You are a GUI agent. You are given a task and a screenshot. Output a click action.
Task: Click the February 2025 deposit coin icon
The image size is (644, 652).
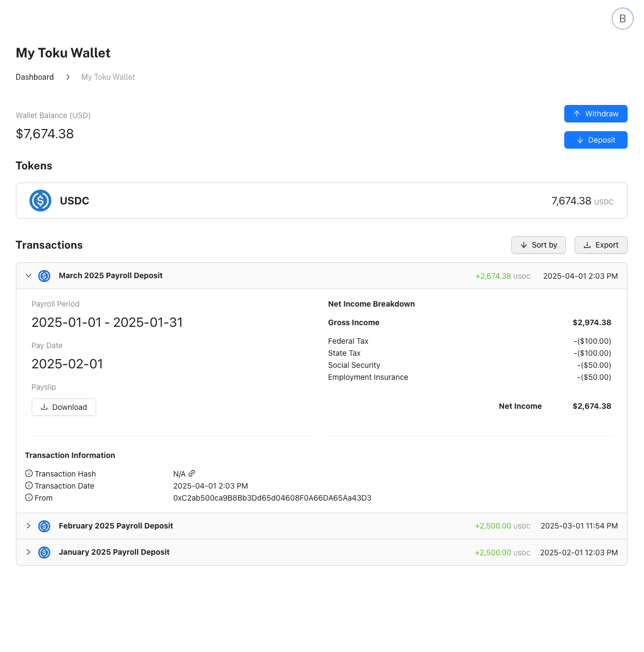[44, 526]
